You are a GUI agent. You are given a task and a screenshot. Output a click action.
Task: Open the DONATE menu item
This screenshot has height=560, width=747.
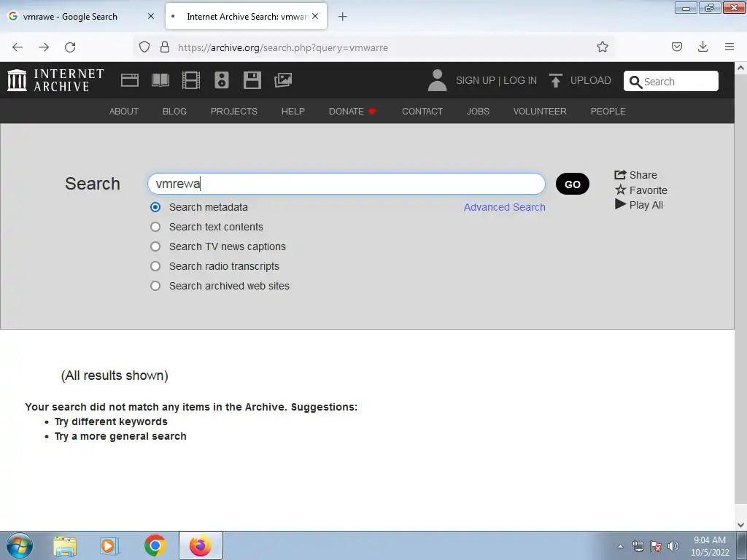click(352, 111)
